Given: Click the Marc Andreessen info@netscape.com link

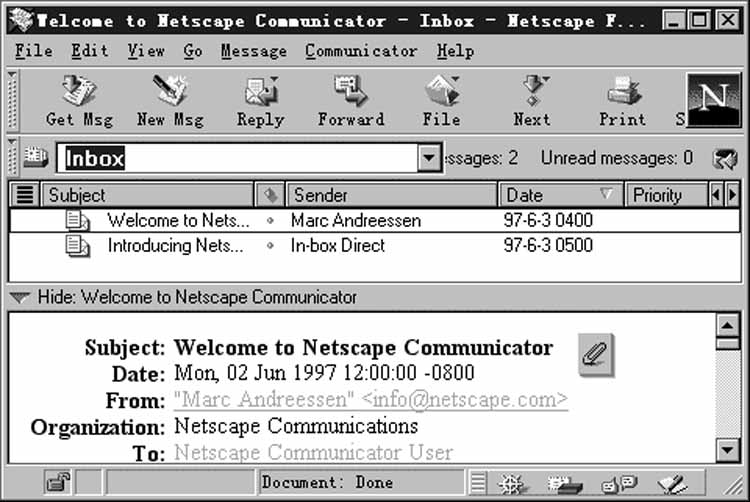Looking at the screenshot, I should point(371,400).
